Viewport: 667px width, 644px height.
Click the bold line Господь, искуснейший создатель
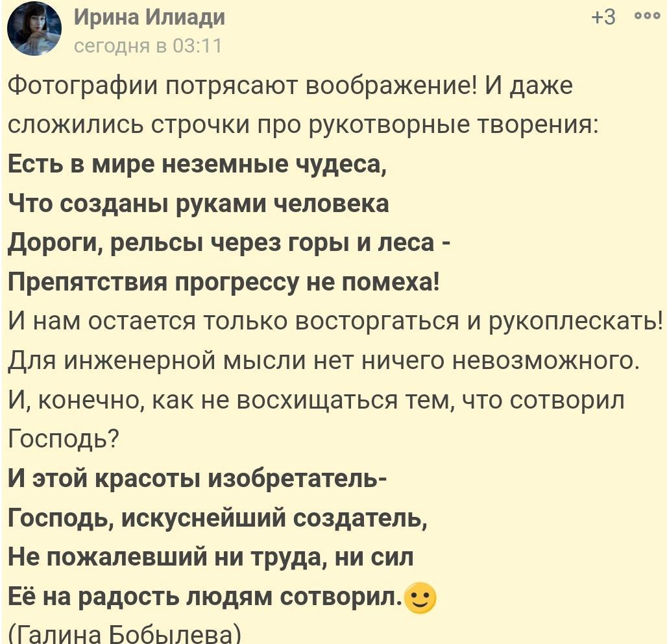click(x=217, y=519)
